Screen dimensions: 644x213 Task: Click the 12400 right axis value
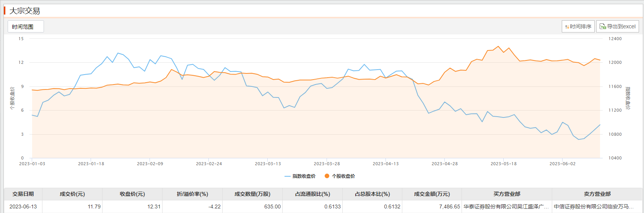click(615, 39)
